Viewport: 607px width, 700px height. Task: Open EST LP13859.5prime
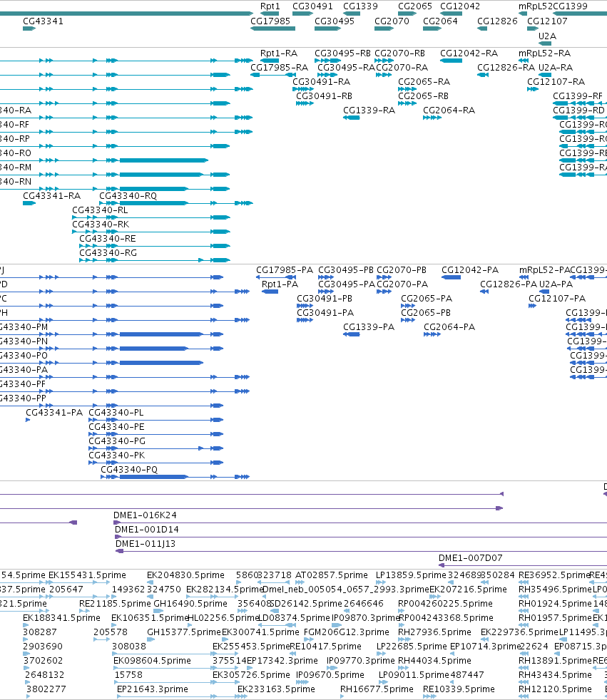coord(411,575)
